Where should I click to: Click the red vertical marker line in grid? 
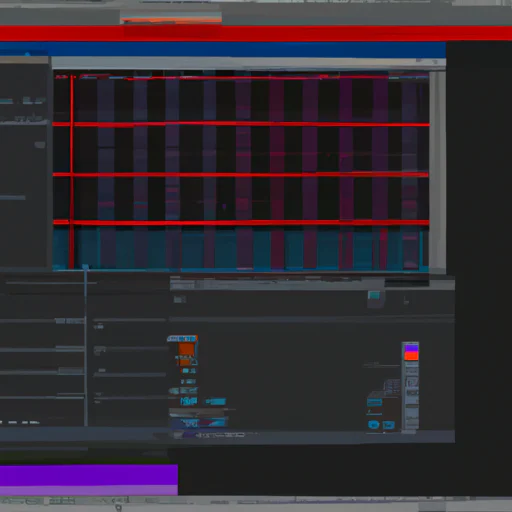pyautogui.click(x=72, y=172)
